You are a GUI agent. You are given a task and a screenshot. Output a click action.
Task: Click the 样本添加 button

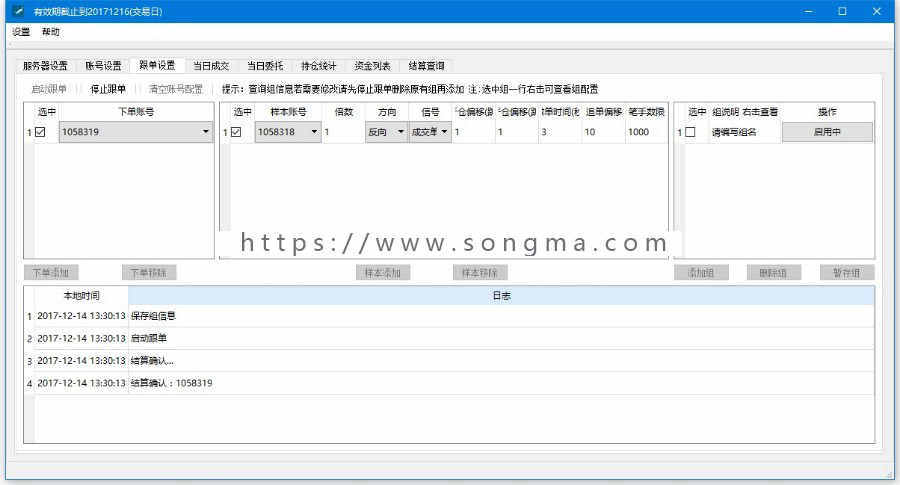click(x=383, y=273)
